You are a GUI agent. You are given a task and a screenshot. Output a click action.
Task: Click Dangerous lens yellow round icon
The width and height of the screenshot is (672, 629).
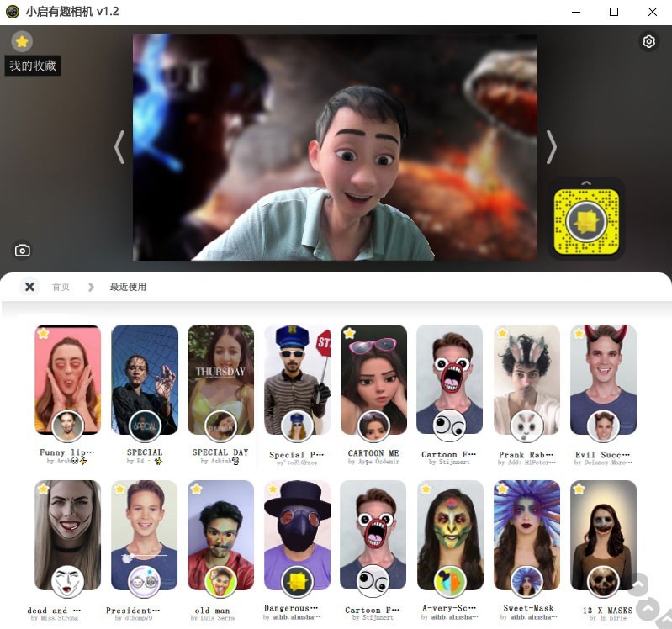coord(297,582)
